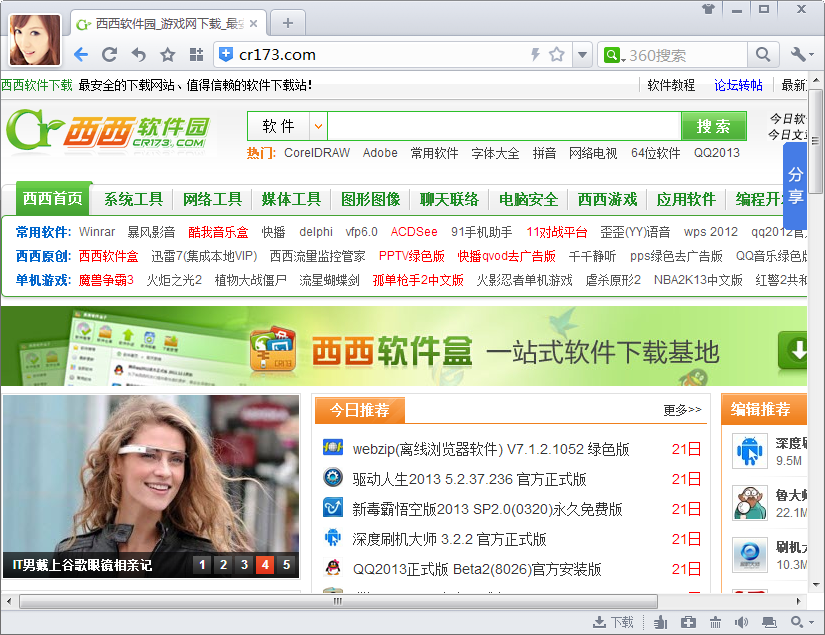
Task: Open the 西西软件盒 red link
Action: coord(108,256)
